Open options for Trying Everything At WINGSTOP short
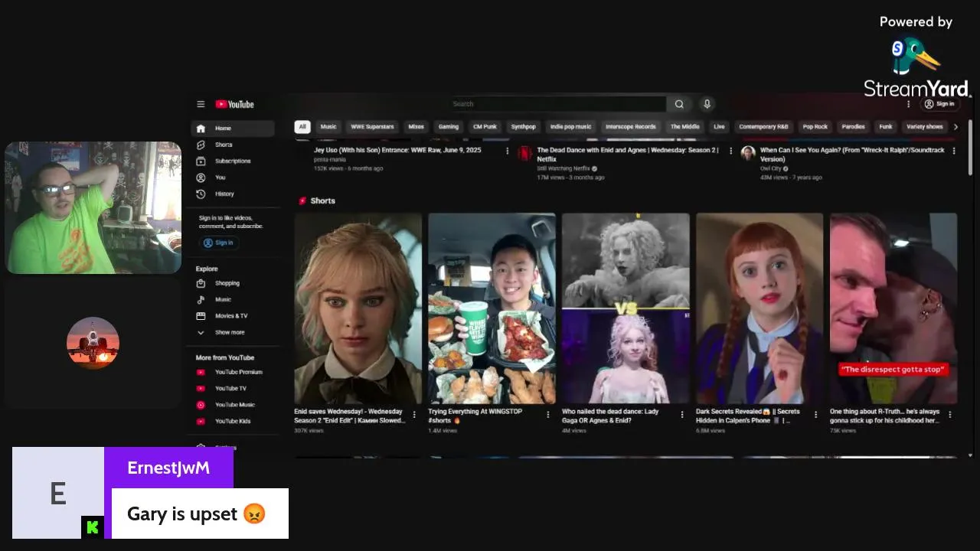 [547, 415]
